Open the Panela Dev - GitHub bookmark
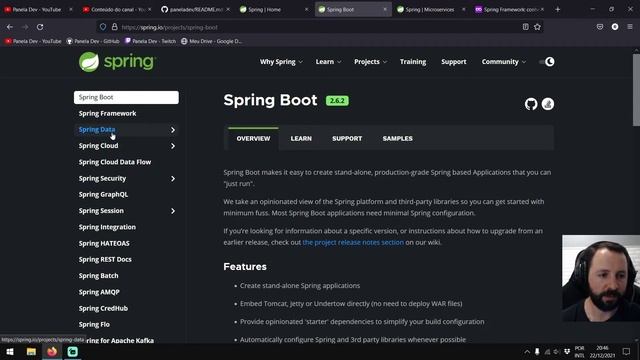The height and width of the screenshot is (360, 640). 93,41
